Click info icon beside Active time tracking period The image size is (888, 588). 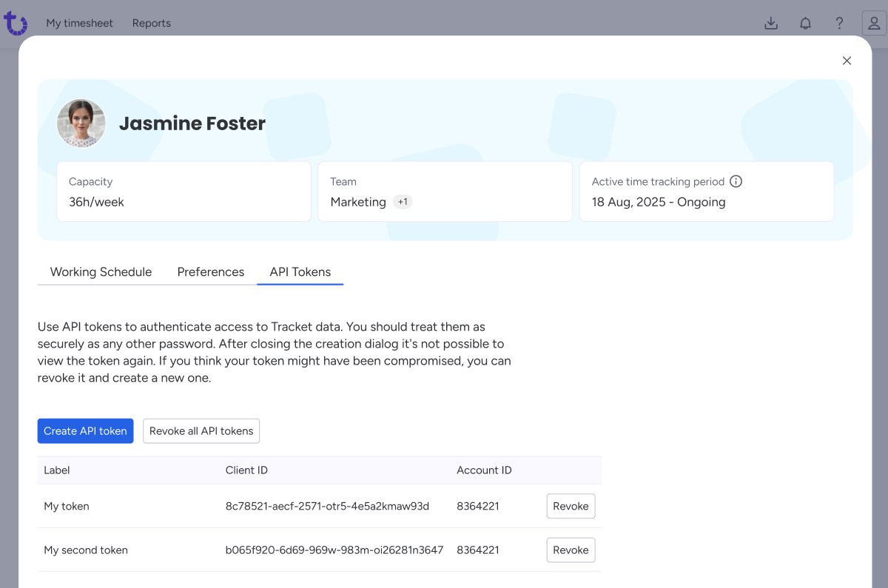[736, 181]
